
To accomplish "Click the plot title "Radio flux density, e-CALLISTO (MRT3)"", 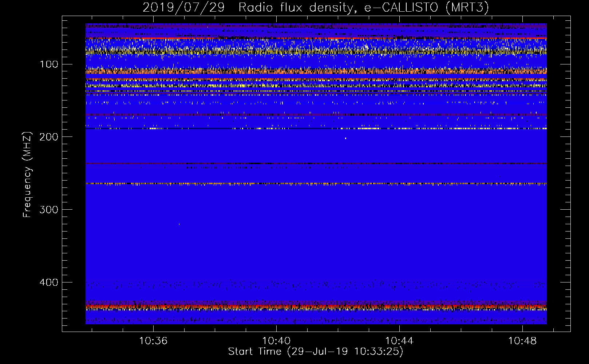I will coord(364,8).
